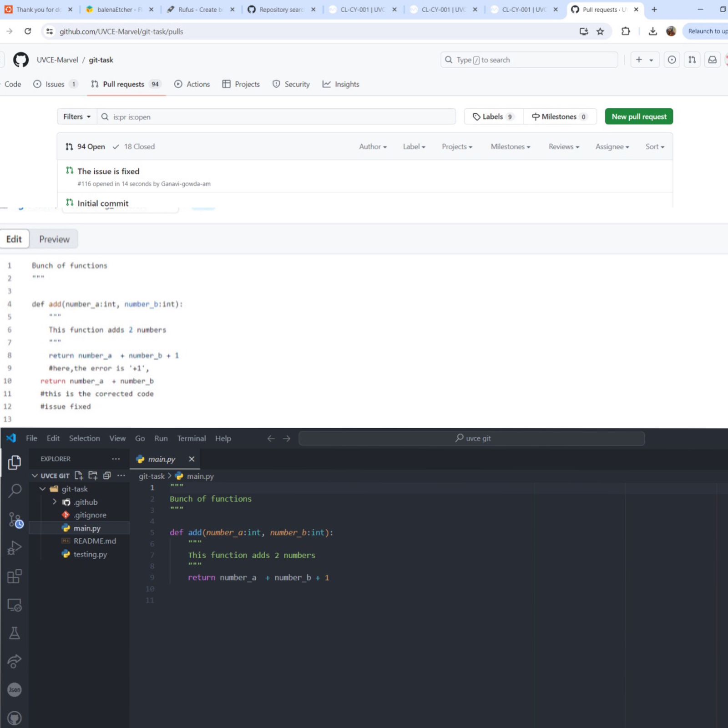Open the Actions repository tab
This screenshot has height=728, width=728.
coord(192,84)
